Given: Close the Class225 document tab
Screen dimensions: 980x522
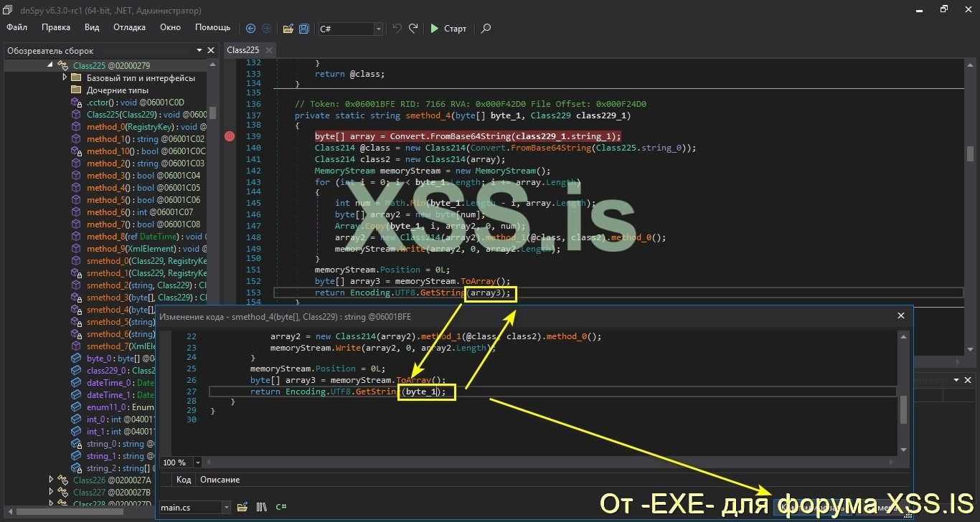Looking at the screenshot, I should [268, 50].
